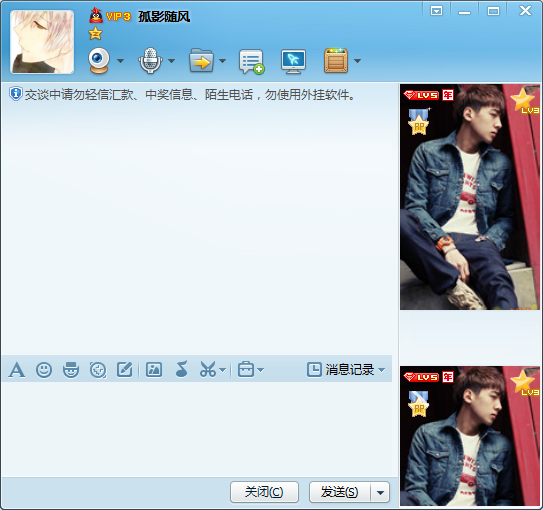View the contact's anime avatar profile
Screen dimensions: 543x510
click(42, 42)
